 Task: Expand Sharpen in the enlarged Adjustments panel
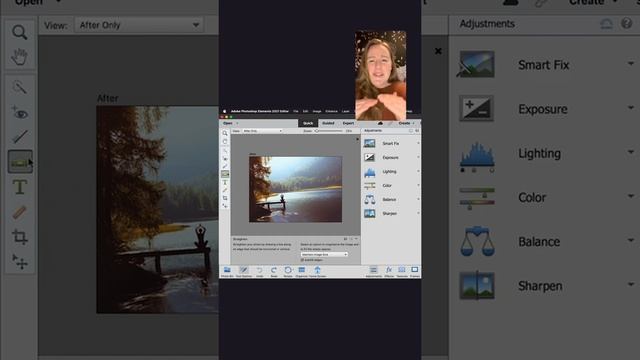pos(631,284)
